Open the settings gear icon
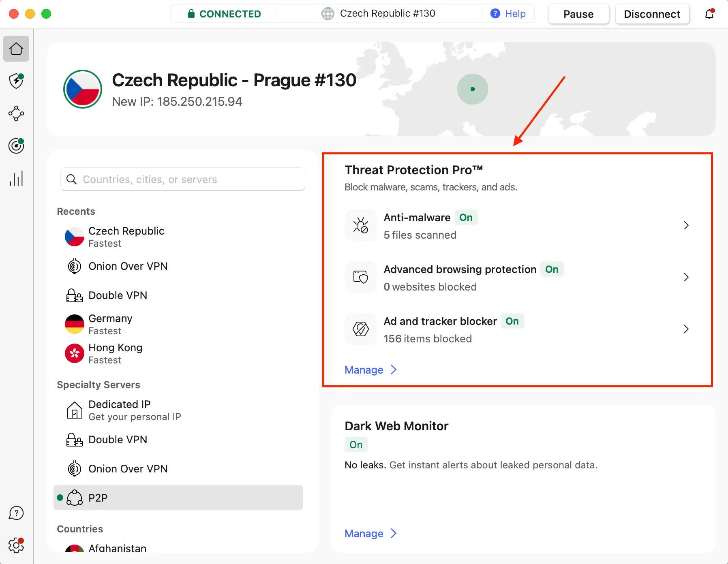Image resolution: width=728 pixels, height=564 pixels. 16,545
